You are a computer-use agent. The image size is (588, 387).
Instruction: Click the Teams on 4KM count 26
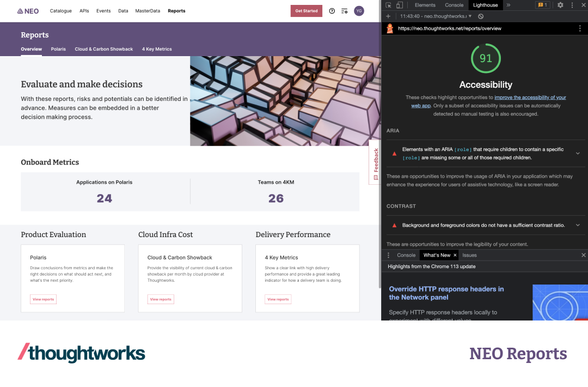point(276,198)
